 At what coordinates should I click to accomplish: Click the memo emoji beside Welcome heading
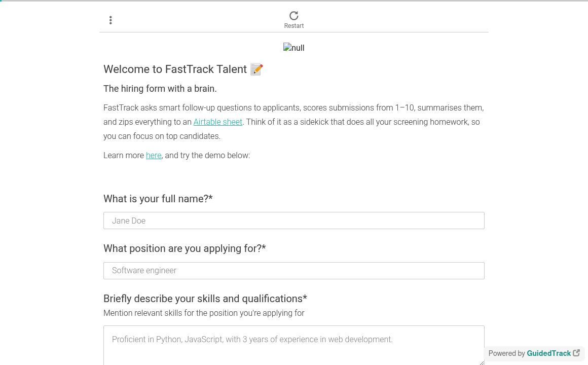tap(256, 69)
